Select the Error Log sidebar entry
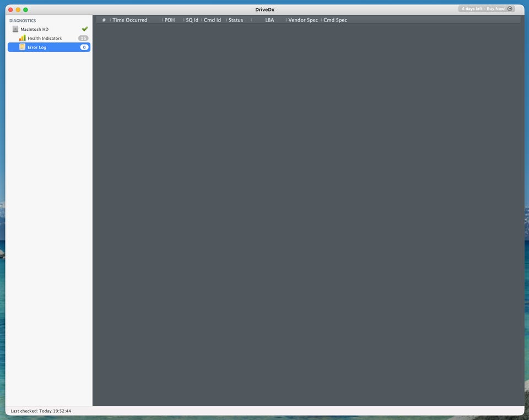 click(37, 47)
